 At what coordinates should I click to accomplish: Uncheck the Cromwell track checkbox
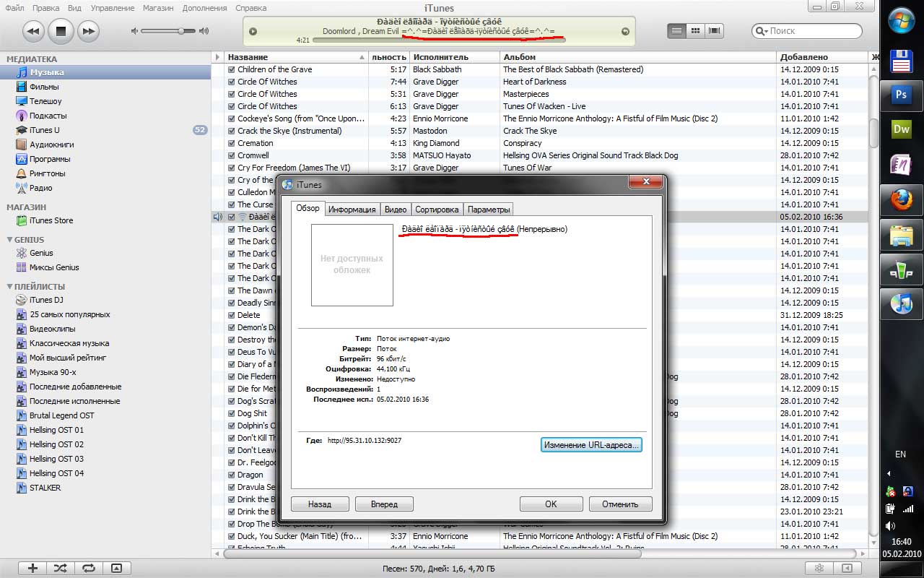232,155
